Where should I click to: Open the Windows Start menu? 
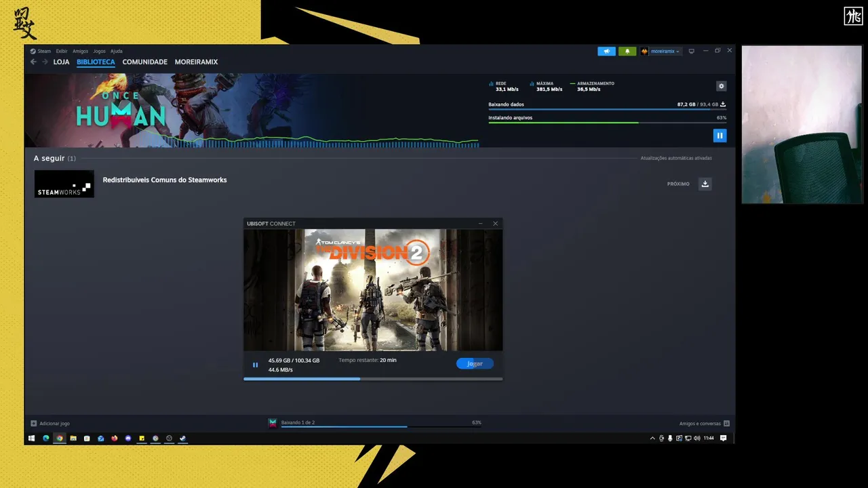(31, 439)
